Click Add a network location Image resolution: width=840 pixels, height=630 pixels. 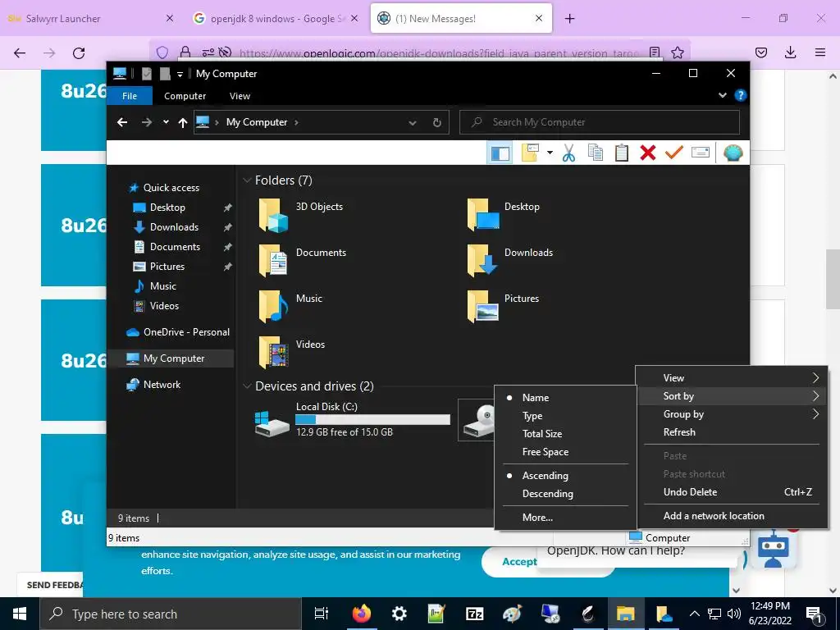click(732, 516)
